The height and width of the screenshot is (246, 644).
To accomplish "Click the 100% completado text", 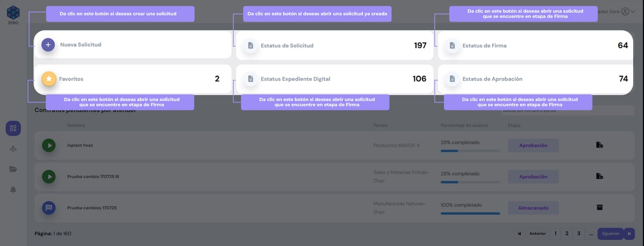I will click(461, 205).
